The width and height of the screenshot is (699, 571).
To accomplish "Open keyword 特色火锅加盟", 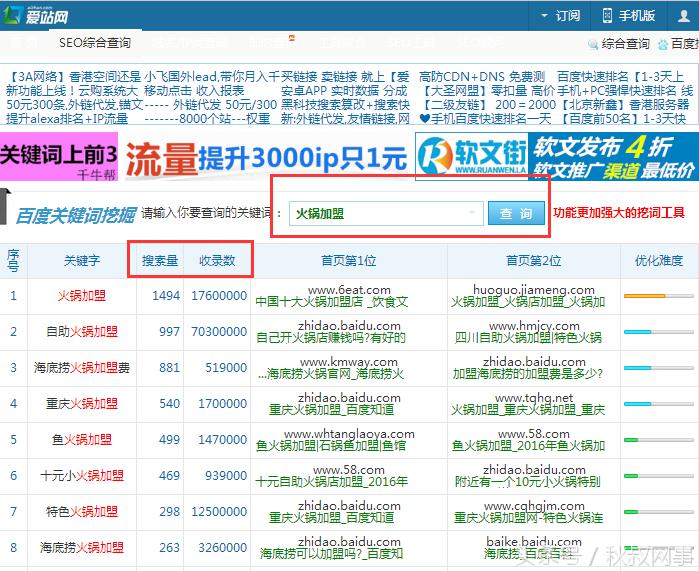I will pos(82,512).
